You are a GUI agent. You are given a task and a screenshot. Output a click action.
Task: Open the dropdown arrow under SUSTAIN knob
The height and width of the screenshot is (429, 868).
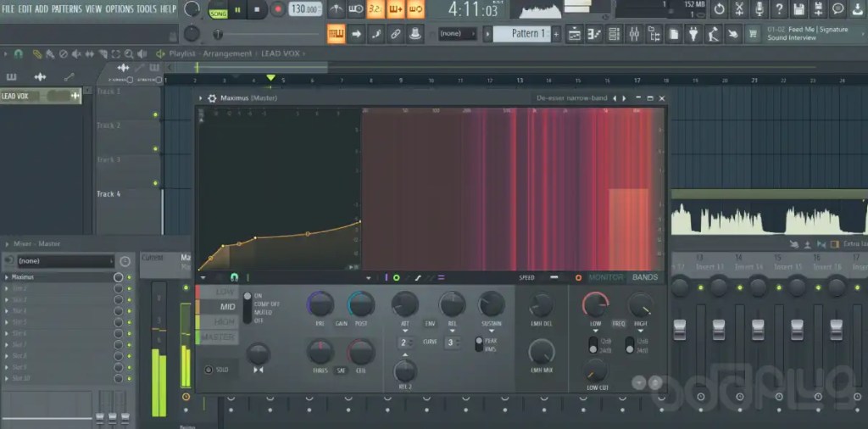(492, 331)
